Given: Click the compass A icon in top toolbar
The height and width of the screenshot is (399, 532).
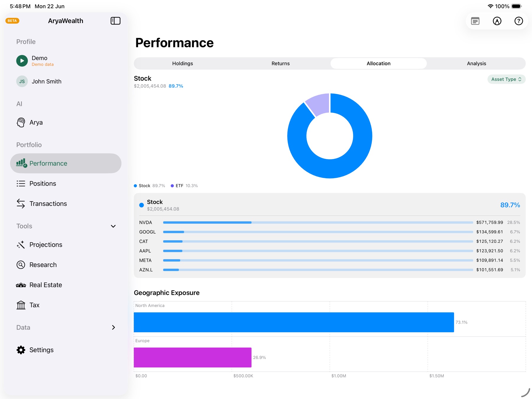Looking at the screenshot, I should (497, 21).
